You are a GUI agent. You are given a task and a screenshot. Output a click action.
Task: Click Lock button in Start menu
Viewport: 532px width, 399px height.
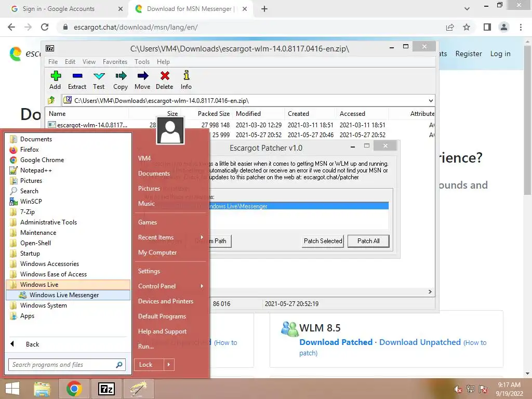coord(149,365)
